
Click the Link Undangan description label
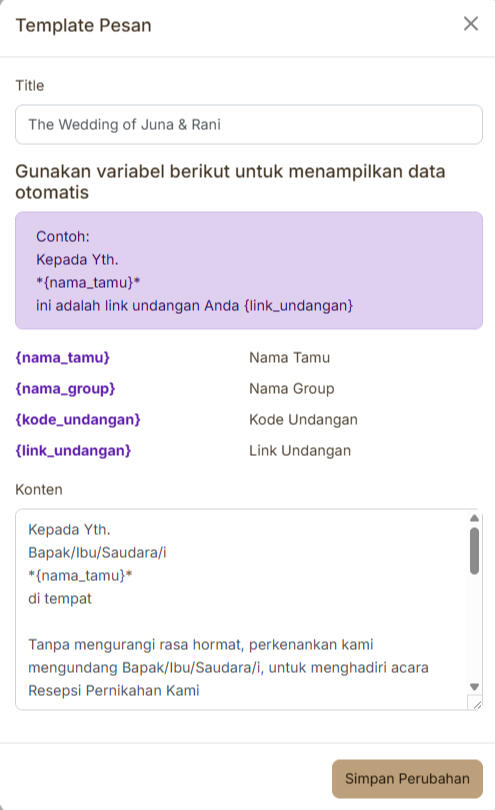coord(300,450)
